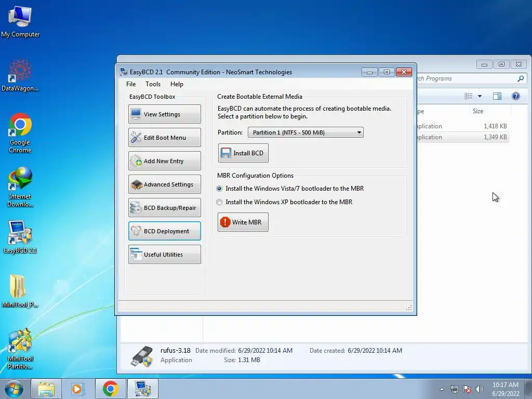Click search magnifier in Explorer window

coord(521,78)
